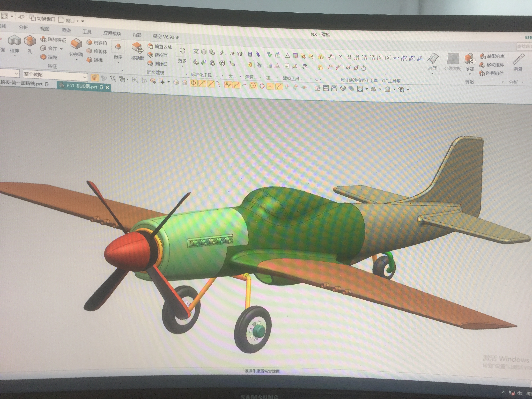Click the 移动组件 move component tool
532x399 pixels.
coord(492,65)
